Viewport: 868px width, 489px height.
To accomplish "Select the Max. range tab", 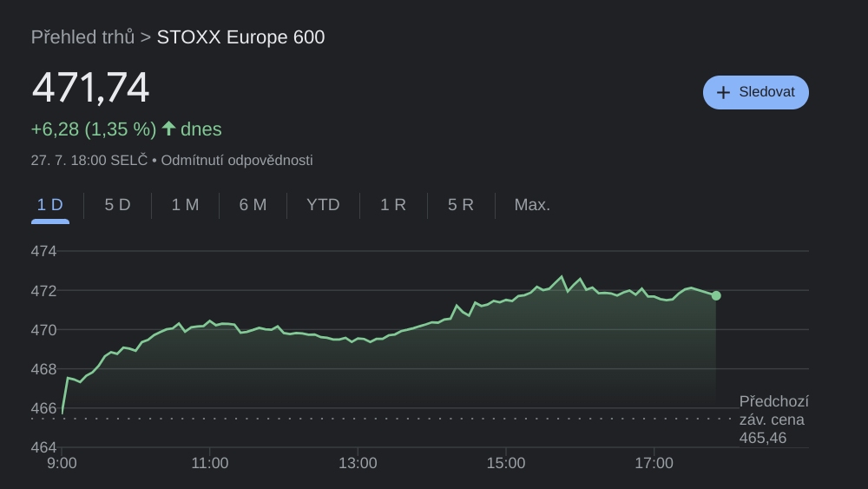I will [x=532, y=205].
